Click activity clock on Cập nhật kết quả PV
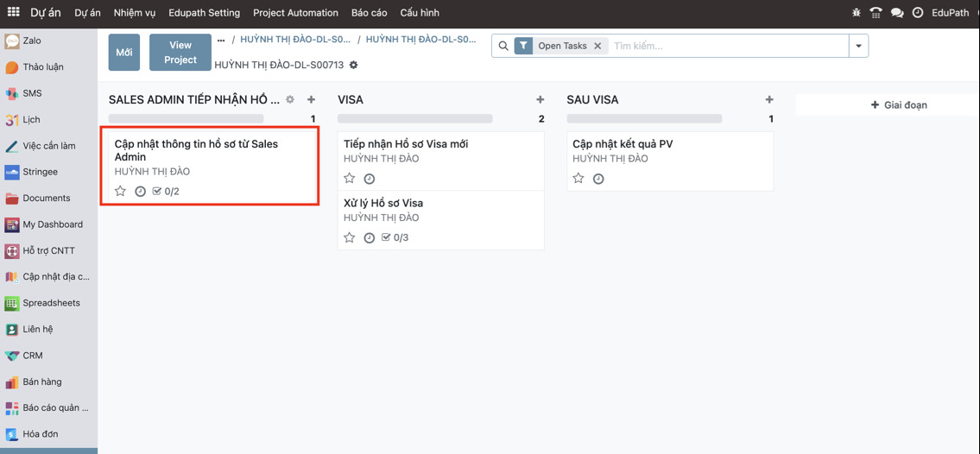Viewport: 980px width, 454px height. pyautogui.click(x=598, y=179)
